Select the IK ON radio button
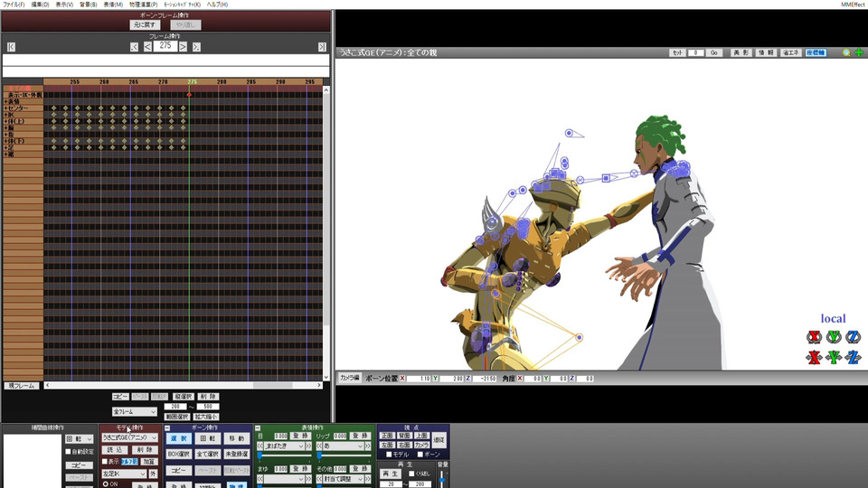Viewport: 868px width, 488px height. 106,484
